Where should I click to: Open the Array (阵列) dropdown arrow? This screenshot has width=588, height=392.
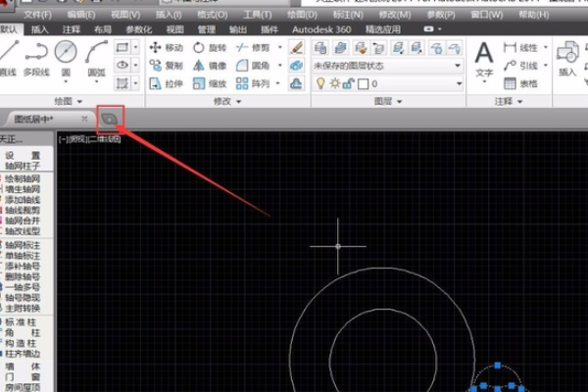278,83
